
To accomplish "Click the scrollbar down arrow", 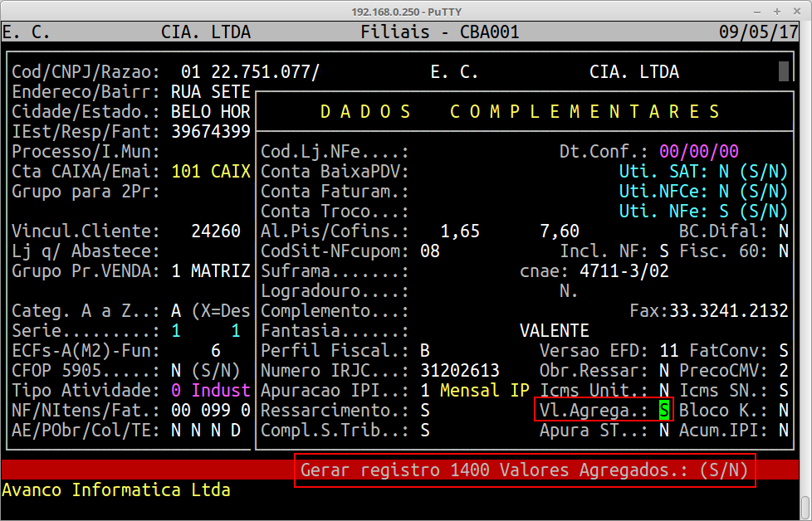I will click(805, 504).
